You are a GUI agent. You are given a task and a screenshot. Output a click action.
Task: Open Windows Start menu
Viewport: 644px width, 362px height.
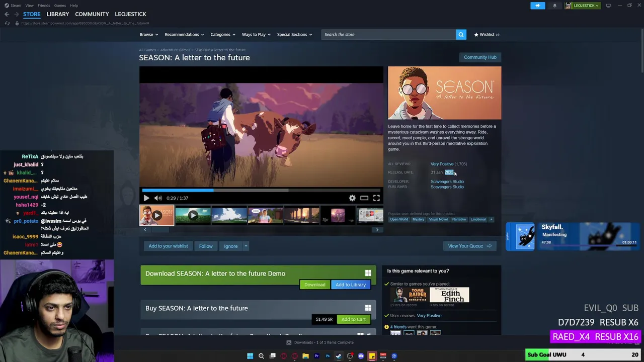click(x=250, y=356)
